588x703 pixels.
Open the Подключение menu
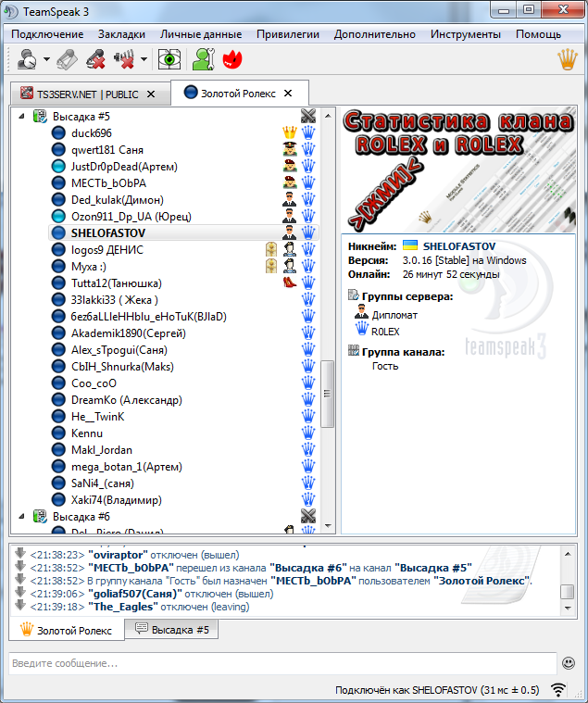(47, 34)
